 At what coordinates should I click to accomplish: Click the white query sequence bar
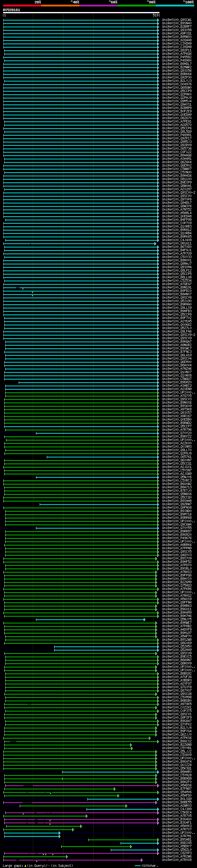(x=81, y=12)
